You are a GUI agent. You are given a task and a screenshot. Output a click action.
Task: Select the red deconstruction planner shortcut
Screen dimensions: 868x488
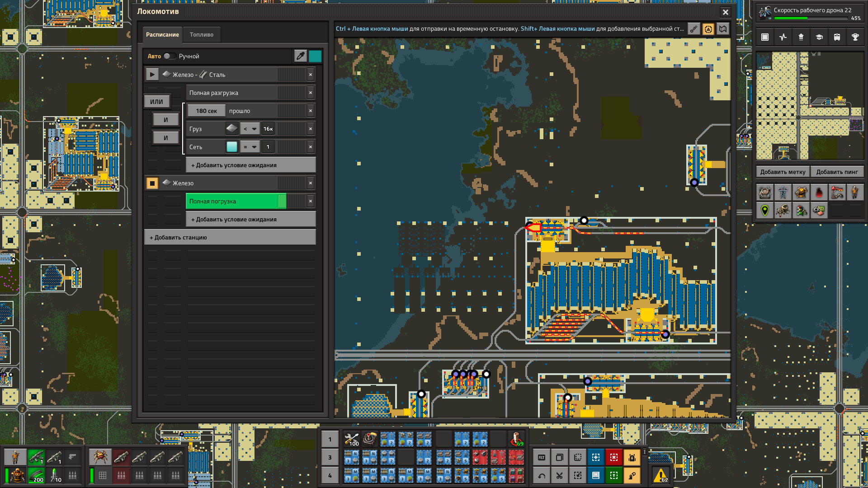click(614, 458)
